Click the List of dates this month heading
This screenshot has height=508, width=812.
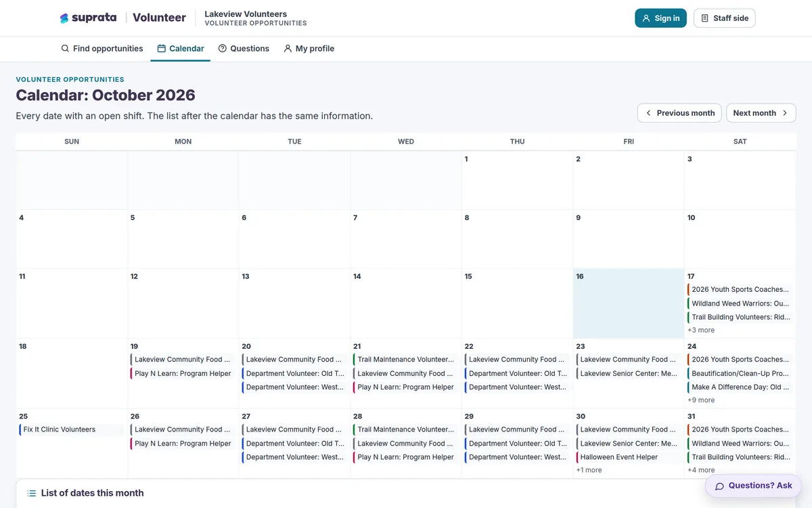tap(92, 493)
